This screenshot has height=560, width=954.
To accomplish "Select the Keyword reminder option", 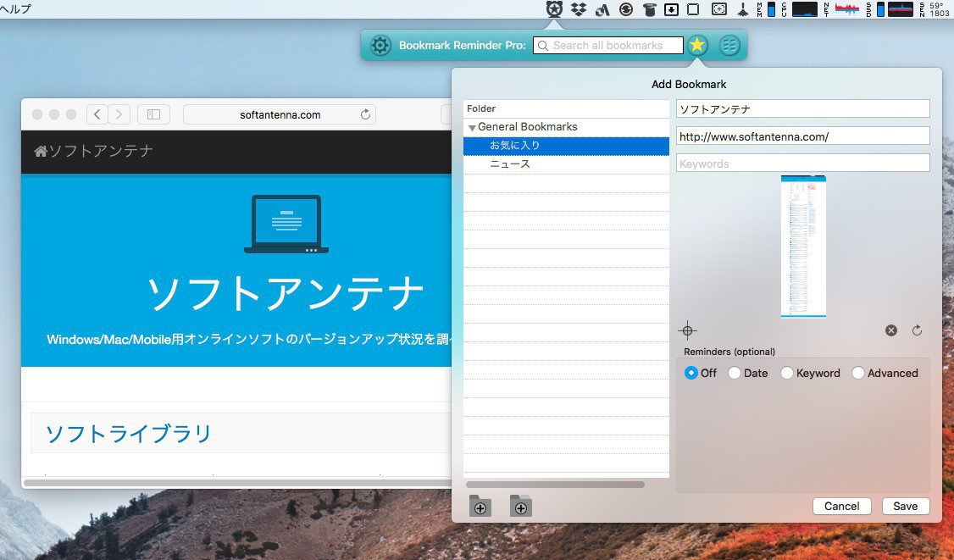I will 787,373.
